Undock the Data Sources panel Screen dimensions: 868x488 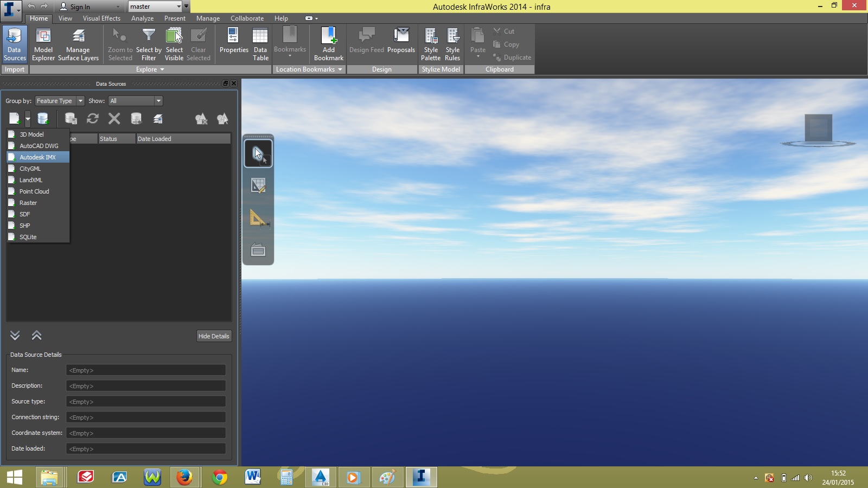(x=226, y=84)
